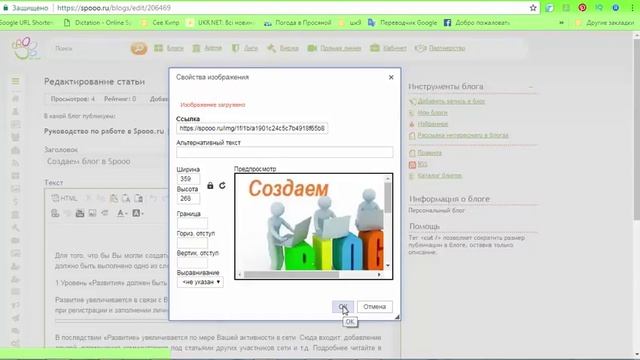Screen dimensions: 640x360
Task: Click the paste icon in editor toolbar
Action: (114, 199)
